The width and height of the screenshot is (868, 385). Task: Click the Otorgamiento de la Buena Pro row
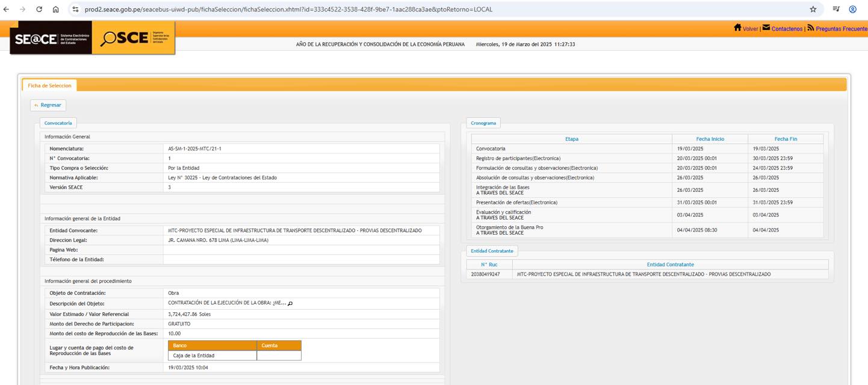point(647,230)
